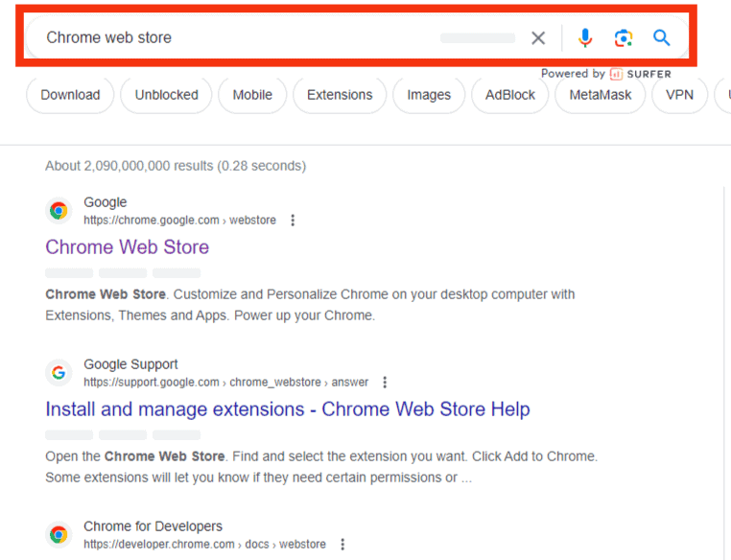This screenshot has height=560, width=731.
Task: Select the Images filter chip
Action: 429,95
